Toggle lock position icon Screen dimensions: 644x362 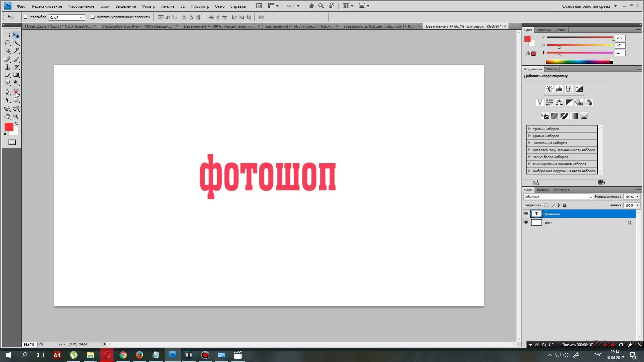tap(558, 205)
